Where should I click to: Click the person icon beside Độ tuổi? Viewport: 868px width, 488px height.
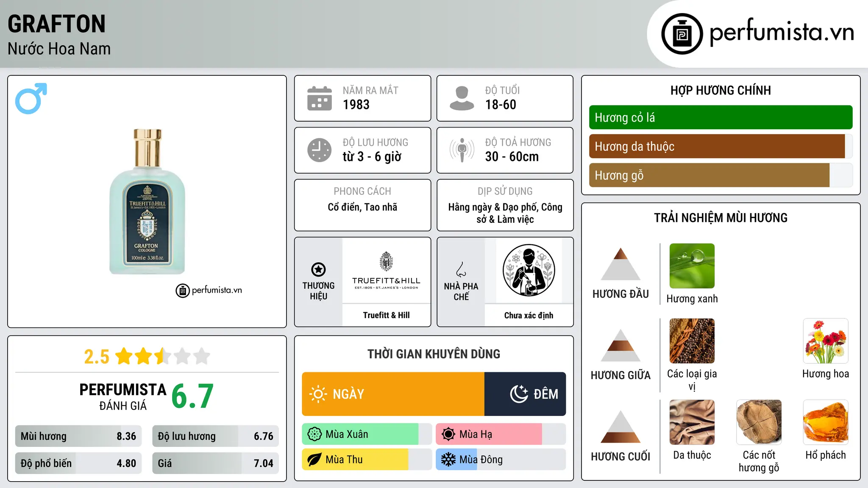462,98
